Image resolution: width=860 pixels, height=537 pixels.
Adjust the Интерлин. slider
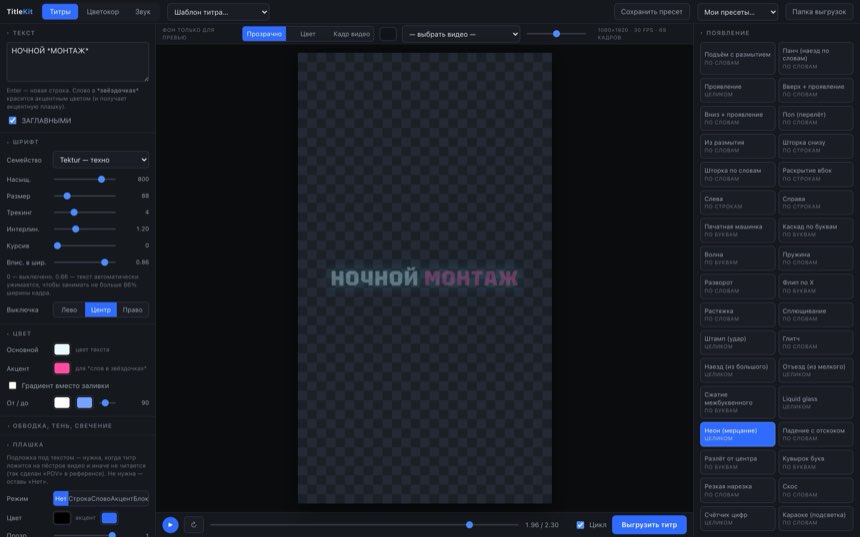pyautogui.click(x=85, y=229)
